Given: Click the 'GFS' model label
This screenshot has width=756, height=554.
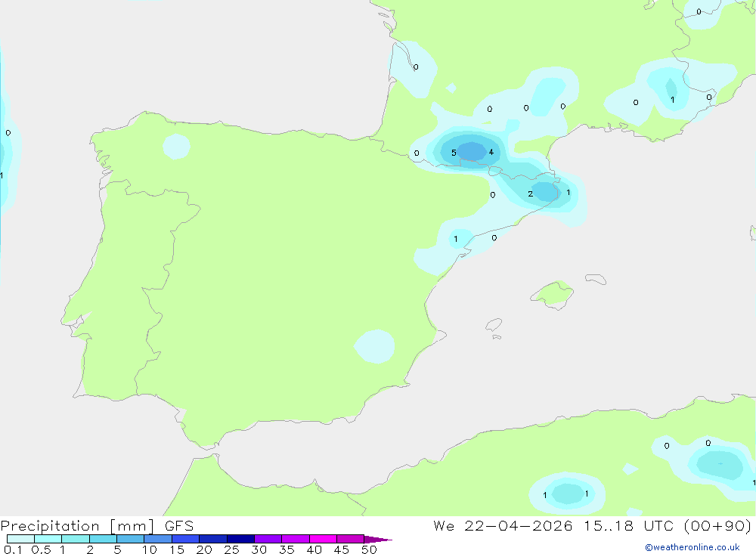Looking at the screenshot, I should (x=179, y=526).
